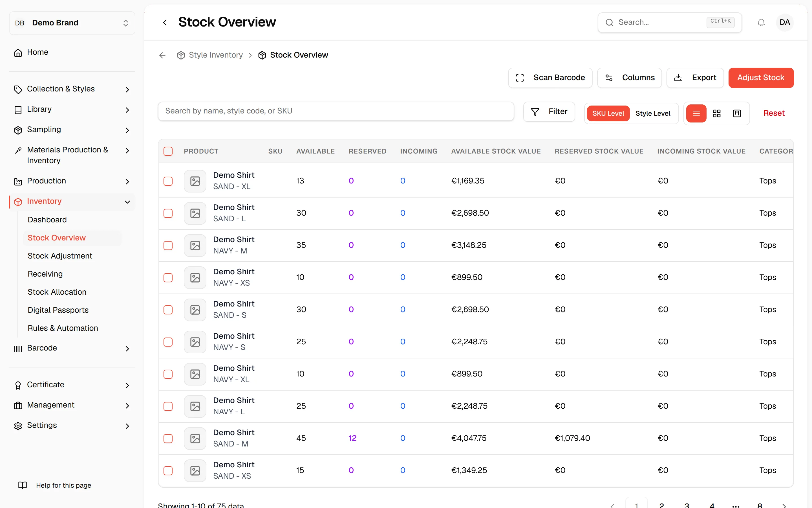This screenshot has width=812, height=508.
Task: Click the breadcrumb back arrow
Action: pos(162,55)
